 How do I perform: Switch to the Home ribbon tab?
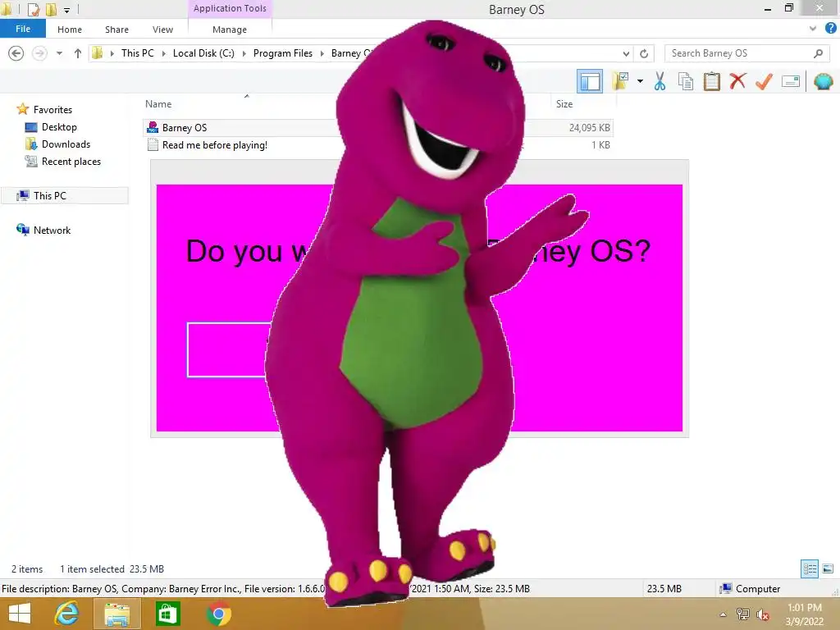pos(70,30)
